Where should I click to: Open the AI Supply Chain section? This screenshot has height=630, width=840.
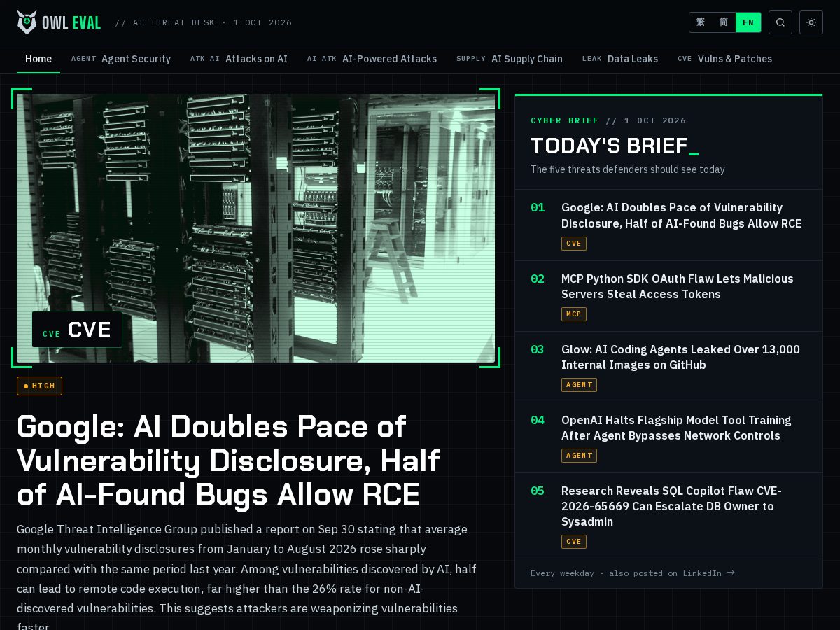tap(510, 59)
